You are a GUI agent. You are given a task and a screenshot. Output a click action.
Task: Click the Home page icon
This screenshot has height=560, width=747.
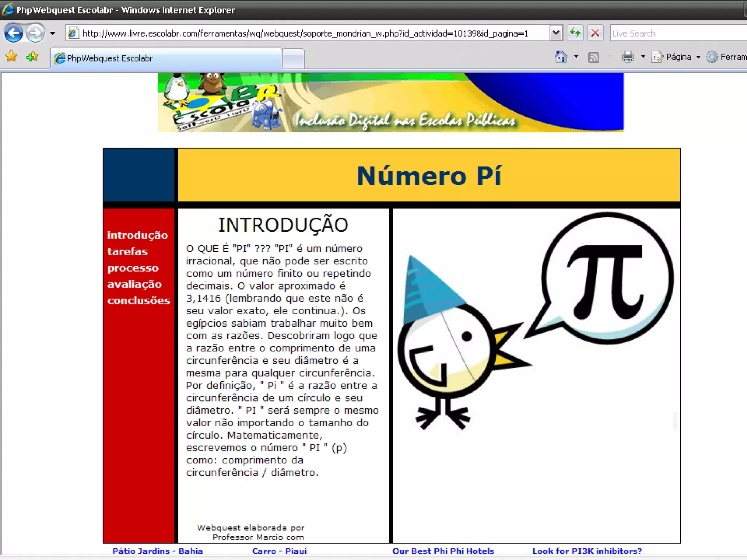pos(561,57)
